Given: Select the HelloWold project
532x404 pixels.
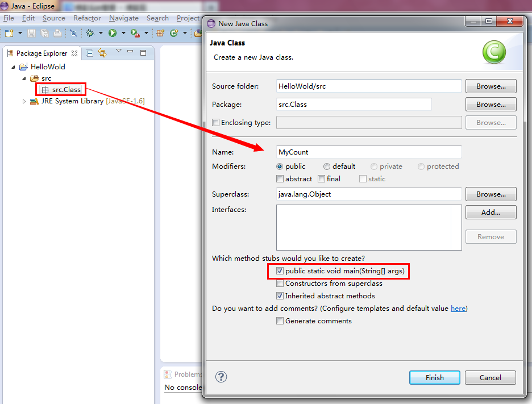Looking at the screenshot, I should [x=48, y=67].
